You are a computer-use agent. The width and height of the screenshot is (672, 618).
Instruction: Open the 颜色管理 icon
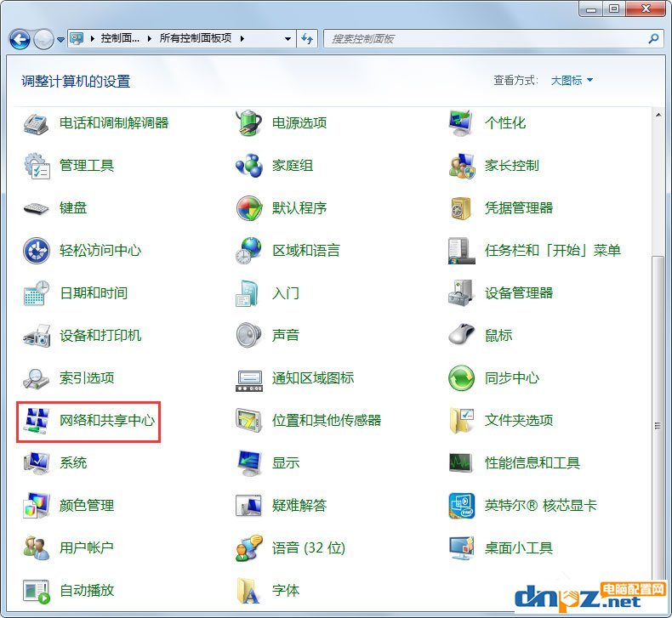(x=36, y=505)
